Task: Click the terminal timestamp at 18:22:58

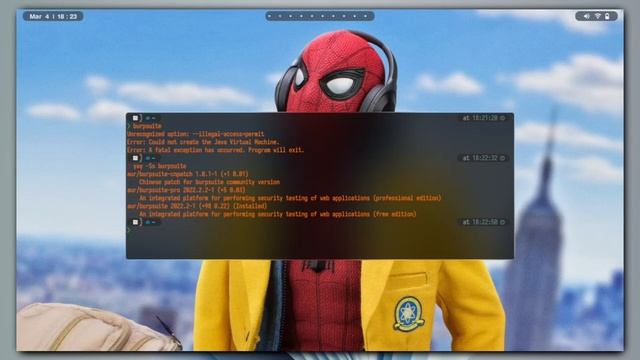Action: tap(484, 222)
